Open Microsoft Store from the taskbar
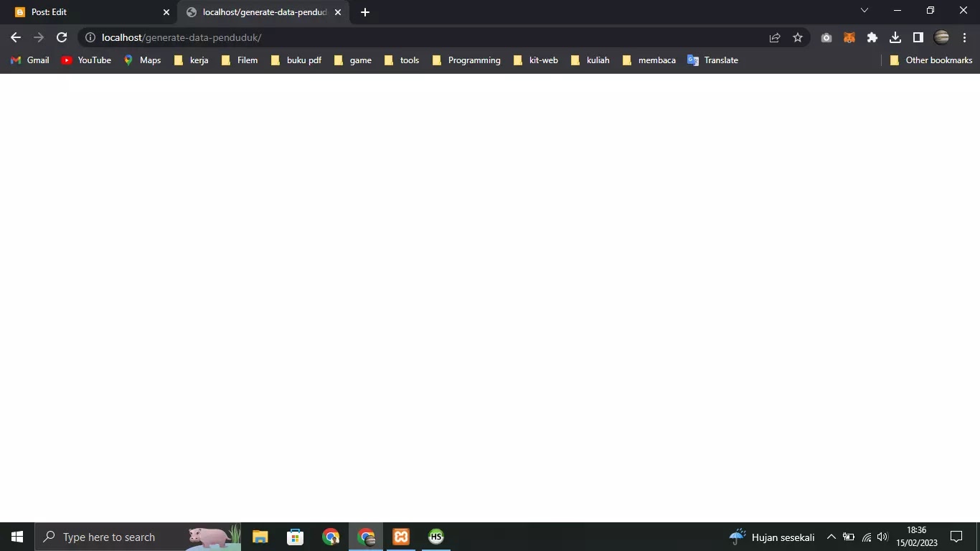 [x=295, y=537]
